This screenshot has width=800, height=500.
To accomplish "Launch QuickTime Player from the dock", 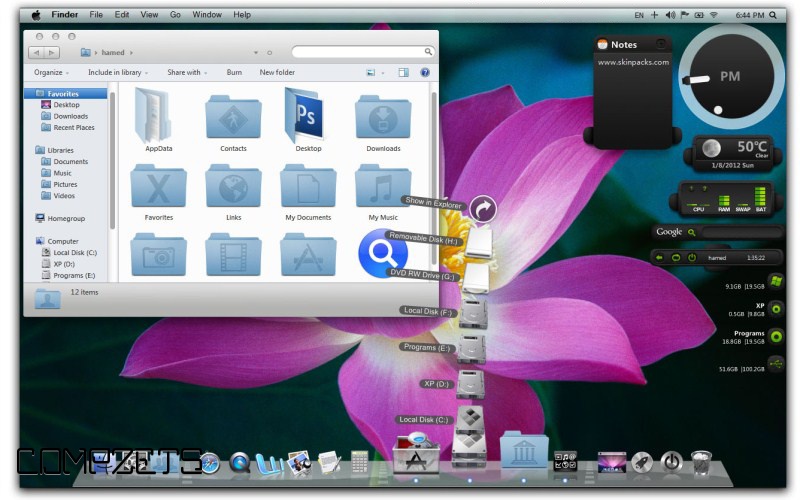I will tap(239, 463).
